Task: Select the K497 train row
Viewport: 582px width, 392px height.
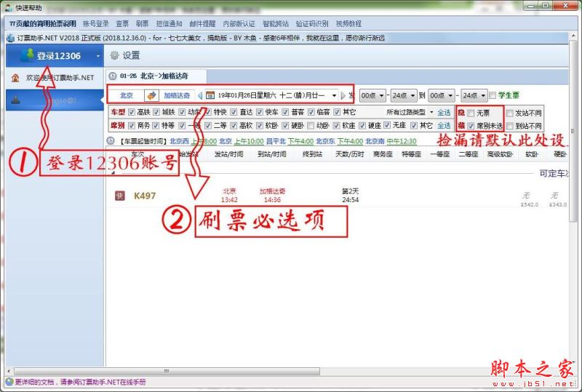Action: [338, 196]
